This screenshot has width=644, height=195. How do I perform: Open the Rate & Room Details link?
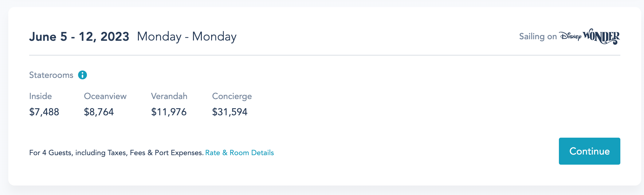coord(239,153)
